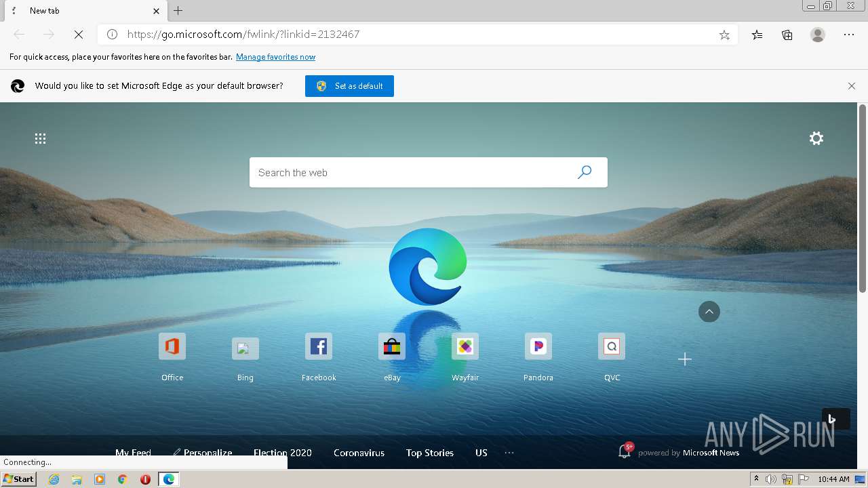Viewport: 868px width, 488px height.
Task: Open the user profile icon
Action: pos(818,35)
